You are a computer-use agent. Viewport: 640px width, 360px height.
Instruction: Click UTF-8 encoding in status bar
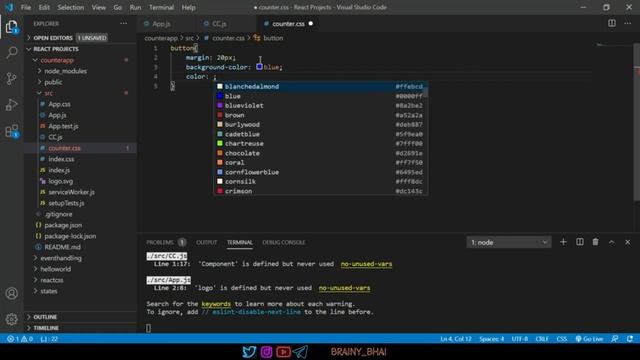(x=520, y=339)
